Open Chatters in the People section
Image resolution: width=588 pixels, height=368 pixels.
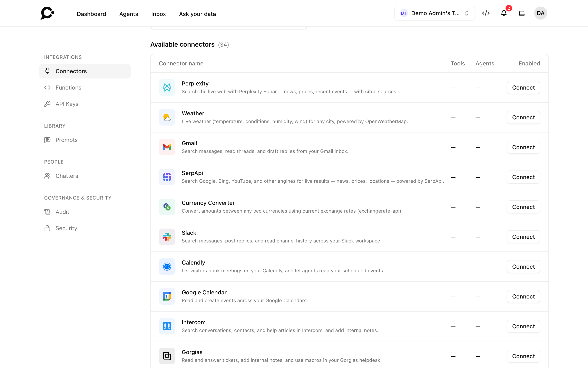[85, 176]
